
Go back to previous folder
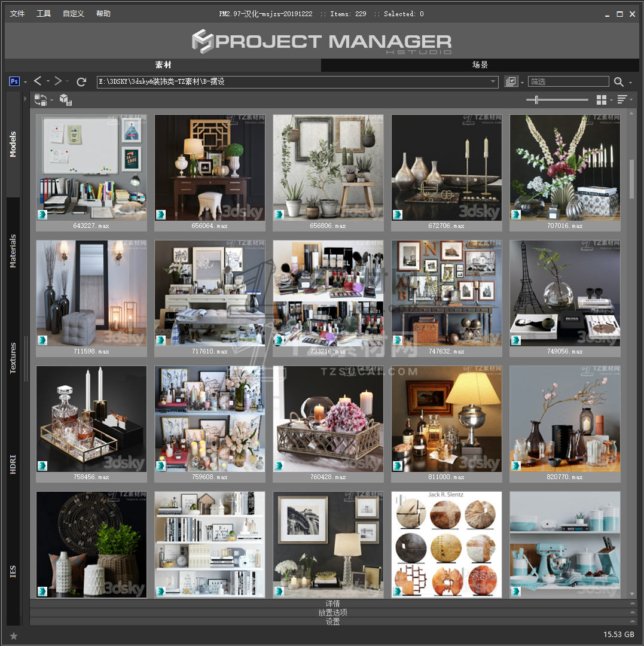(38, 81)
